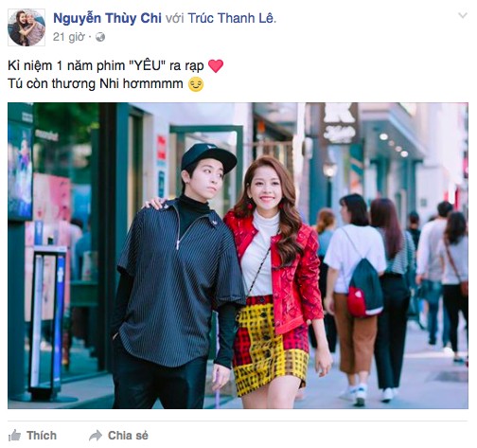Click the caption line about phim "YÊU"
Screen dimensions: 477x448
(x=106, y=66)
